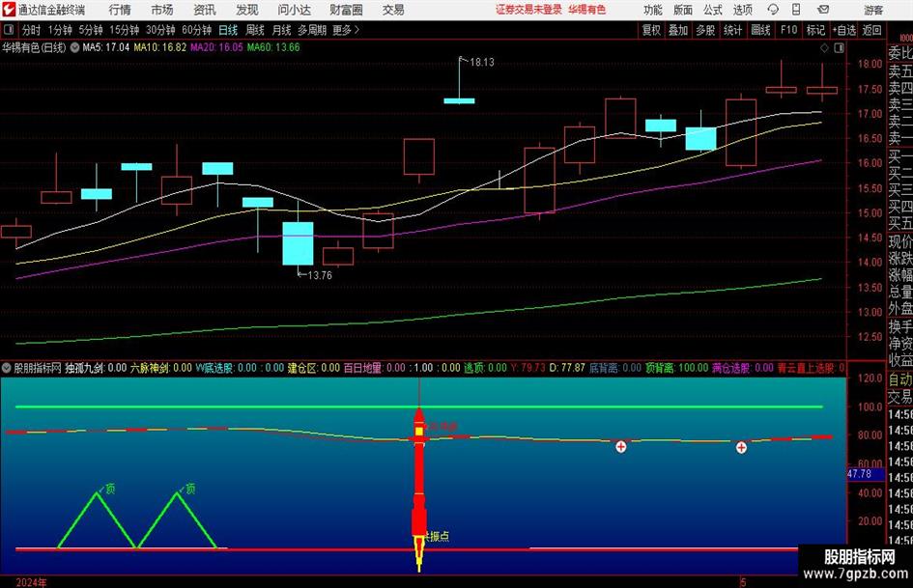Switch to 月线 period tab
Screen dimensions: 913x588
[281, 30]
